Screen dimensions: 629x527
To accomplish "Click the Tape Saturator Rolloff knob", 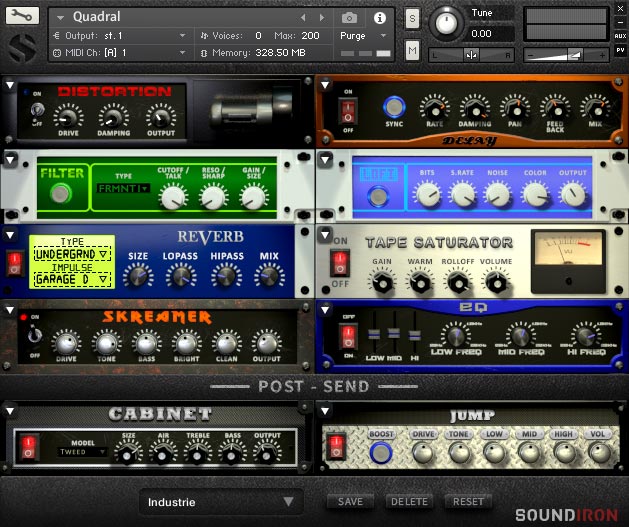I will [458, 282].
